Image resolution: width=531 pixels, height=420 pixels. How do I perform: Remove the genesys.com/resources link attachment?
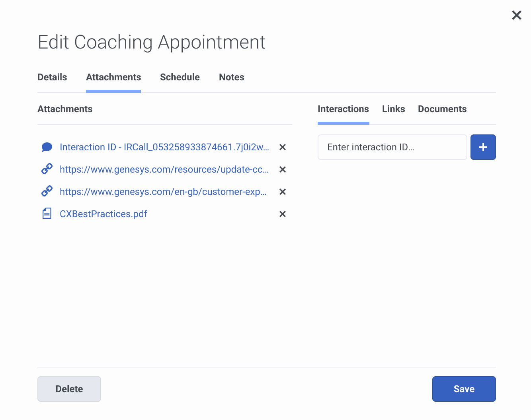pyautogui.click(x=283, y=169)
